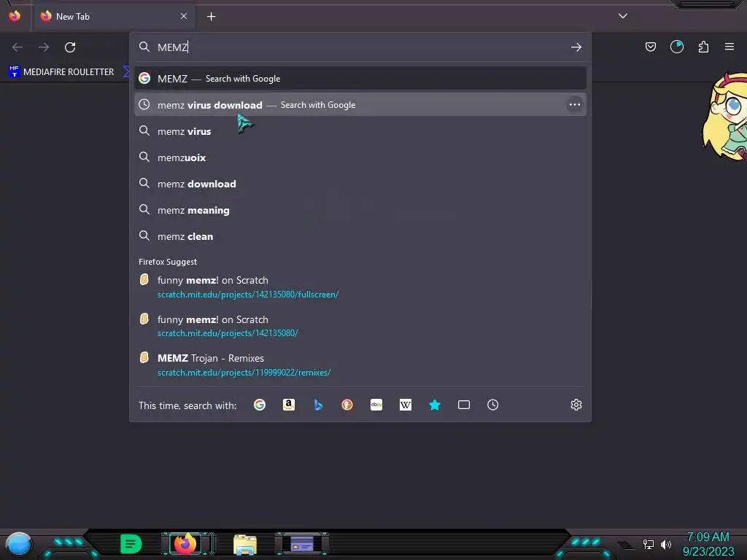Select MEMZ Search with Google suggestion
The width and height of the screenshot is (747, 560).
point(360,79)
